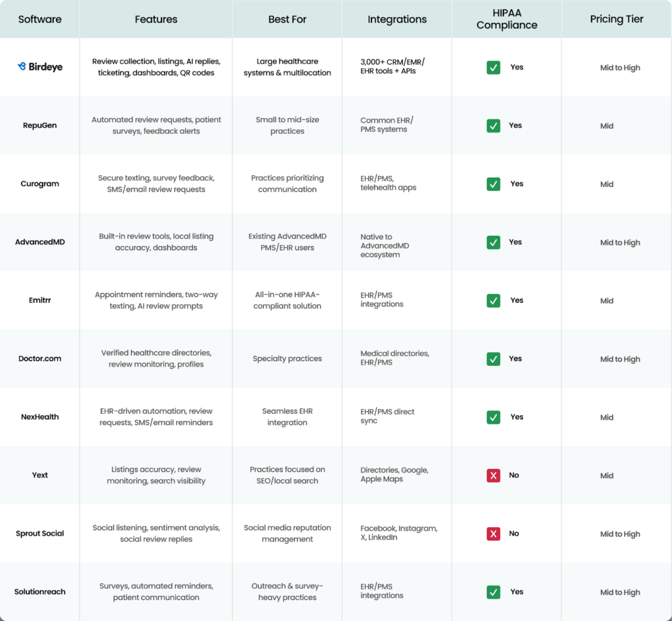Click the HIPAA Compliance column header

(x=507, y=19)
